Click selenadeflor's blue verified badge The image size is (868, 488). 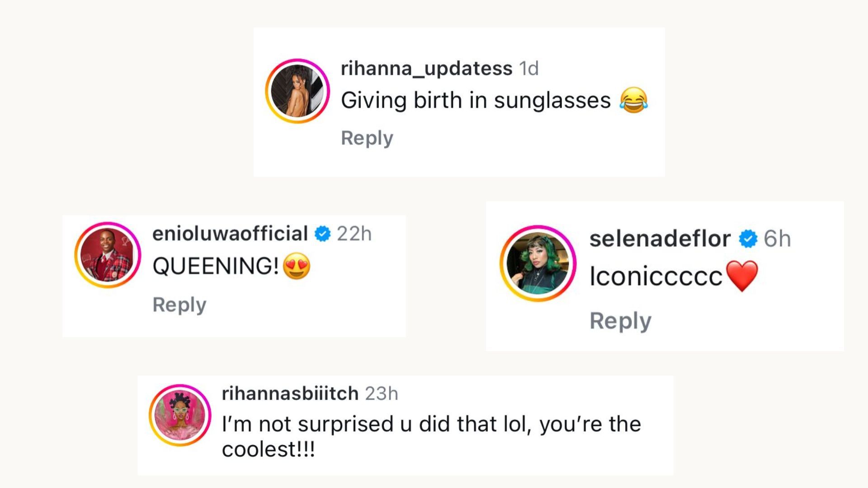[748, 239]
